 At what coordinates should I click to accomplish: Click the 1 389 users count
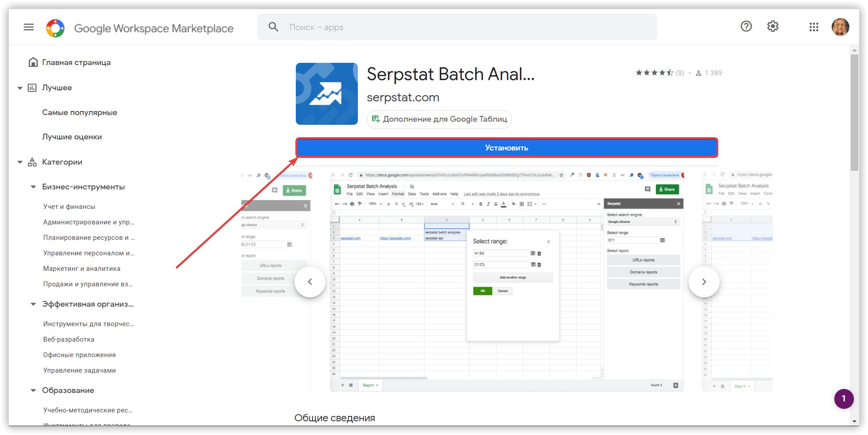point(709,73)
